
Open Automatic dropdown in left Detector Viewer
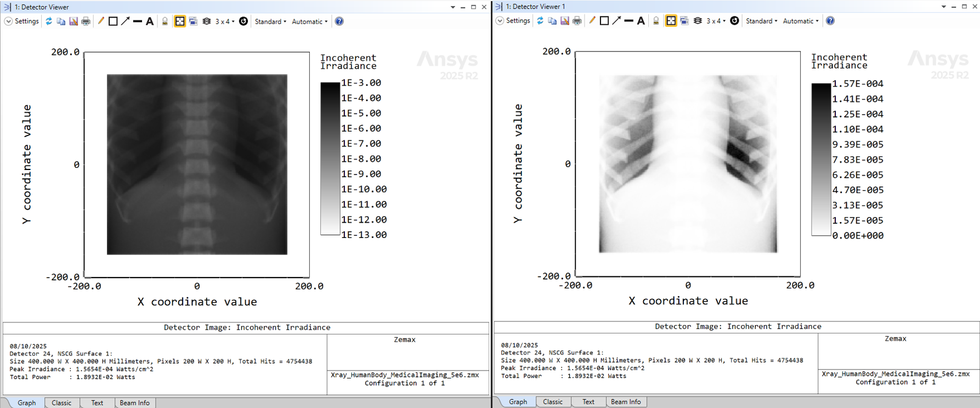click(x=309, y=21)
